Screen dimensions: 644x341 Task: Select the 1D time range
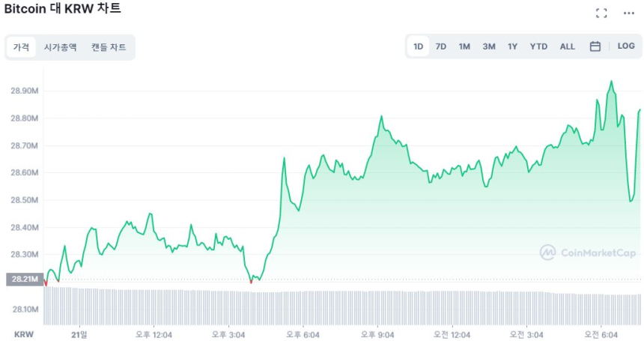click(419, 46)
